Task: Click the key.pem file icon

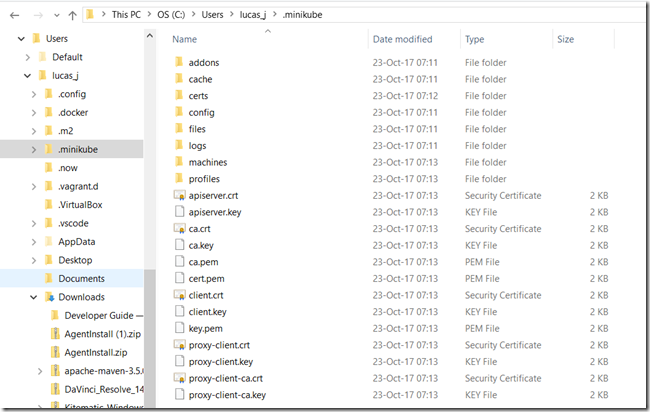Action: [179, 328]
